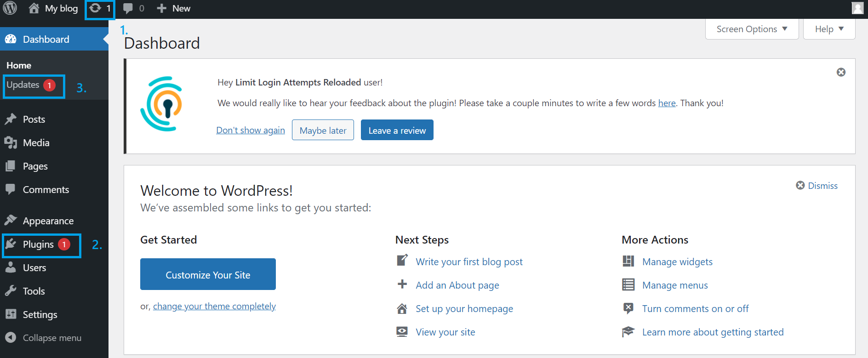The width and height of the screenshot is (868, 358).
Task: Click Collapse menu text
Action: click(52, 338)
